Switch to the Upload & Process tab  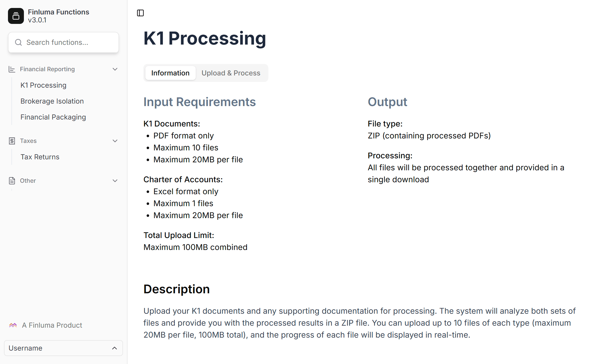tap(231, 73)
